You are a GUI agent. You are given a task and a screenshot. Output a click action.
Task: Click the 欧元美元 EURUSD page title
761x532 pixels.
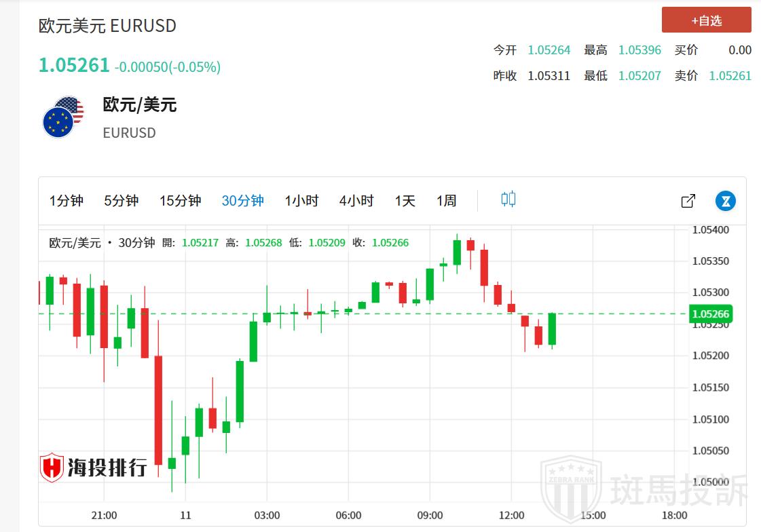107,26
